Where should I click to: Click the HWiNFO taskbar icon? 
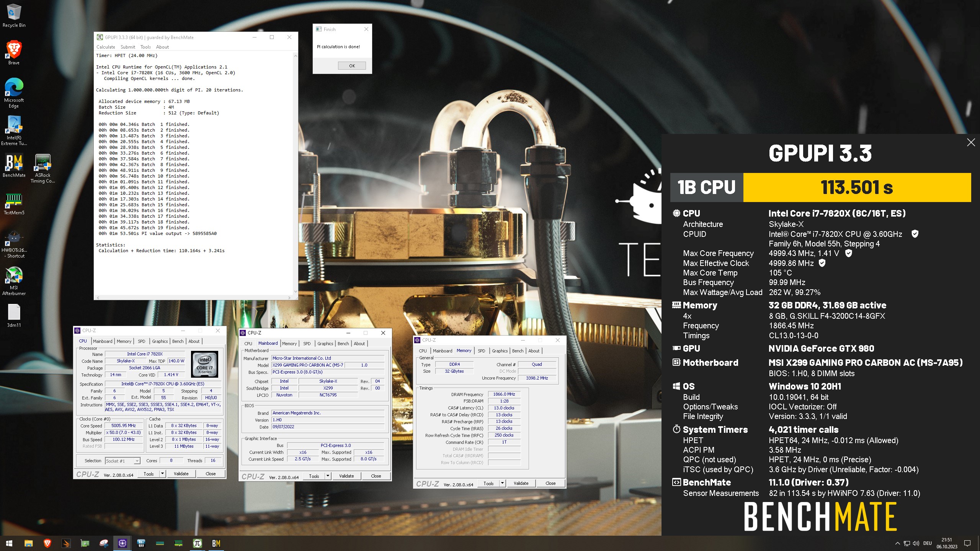(x=141, y=543)
